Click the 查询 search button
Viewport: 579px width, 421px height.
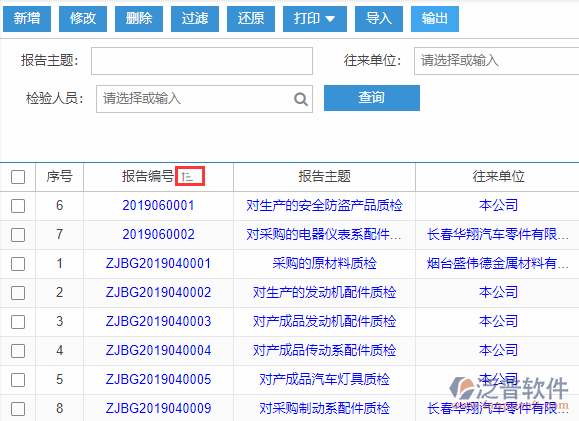click(x=372, y=98)
